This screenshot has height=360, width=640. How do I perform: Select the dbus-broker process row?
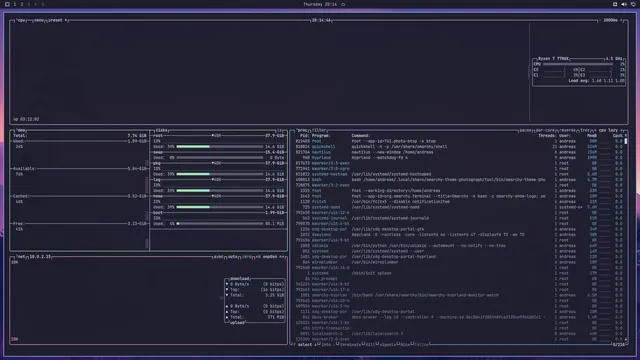coord(459,317)
